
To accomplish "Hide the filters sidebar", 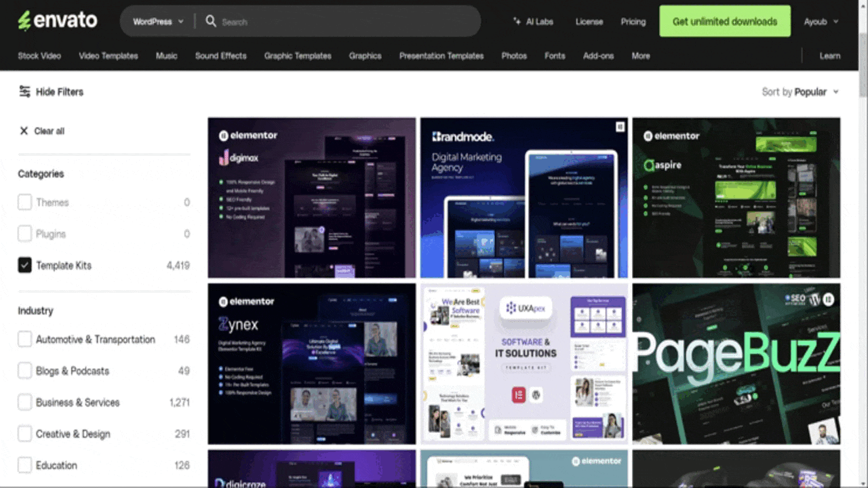I will [51, 91].
